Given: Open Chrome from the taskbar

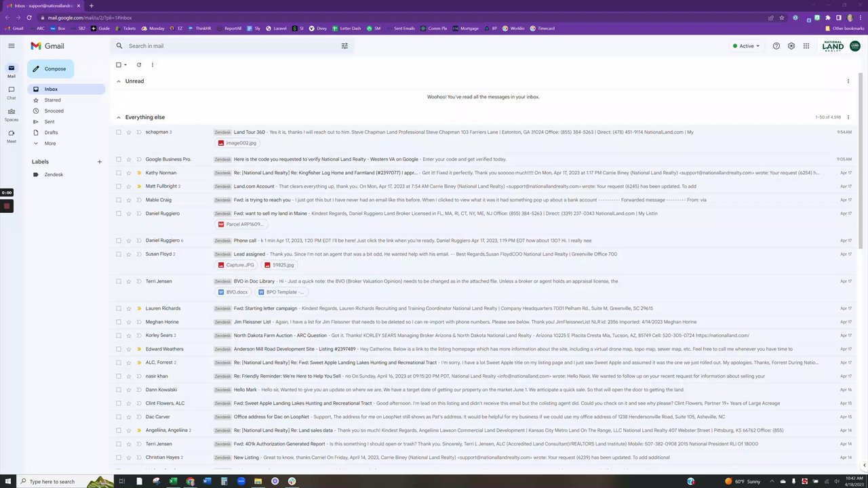Looking at the screenshot, I should tap(190, 481).
